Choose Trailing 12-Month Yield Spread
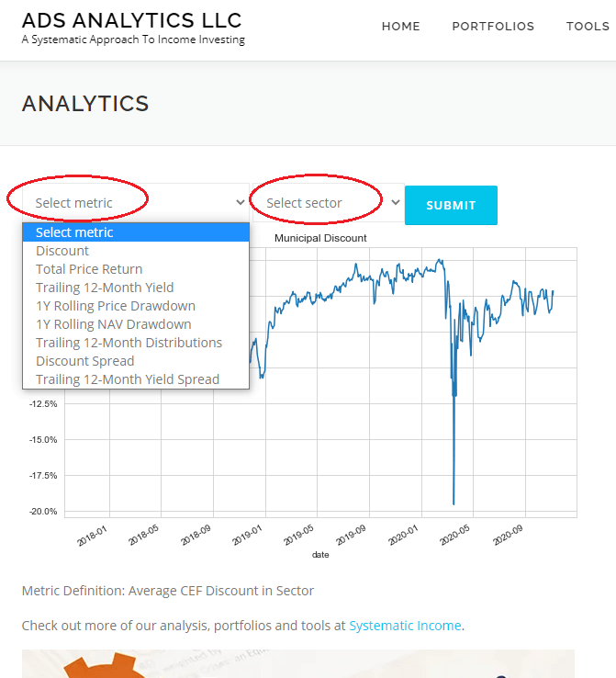Screen dimensions: 616x678 point(128,379)
